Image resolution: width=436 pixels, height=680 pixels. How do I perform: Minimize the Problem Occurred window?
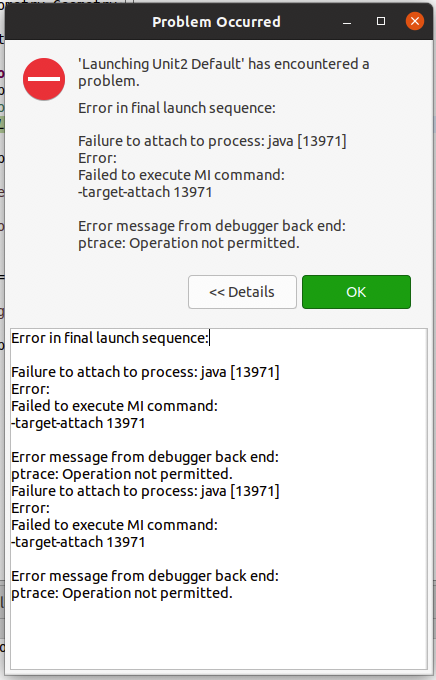coord(347,21)
